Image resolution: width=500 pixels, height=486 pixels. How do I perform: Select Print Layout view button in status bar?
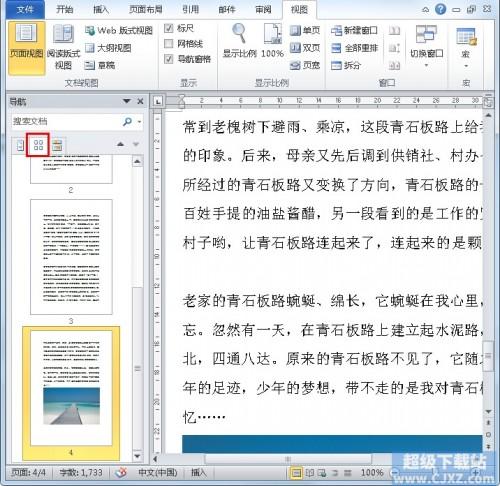pyautogui.click(x=296, y=472)
